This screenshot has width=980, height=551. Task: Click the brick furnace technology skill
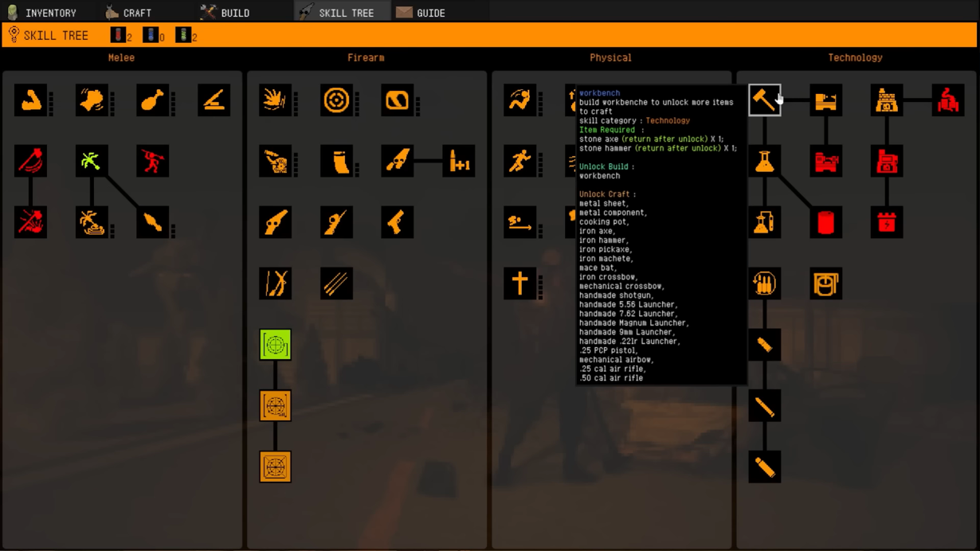click(886, 100)
